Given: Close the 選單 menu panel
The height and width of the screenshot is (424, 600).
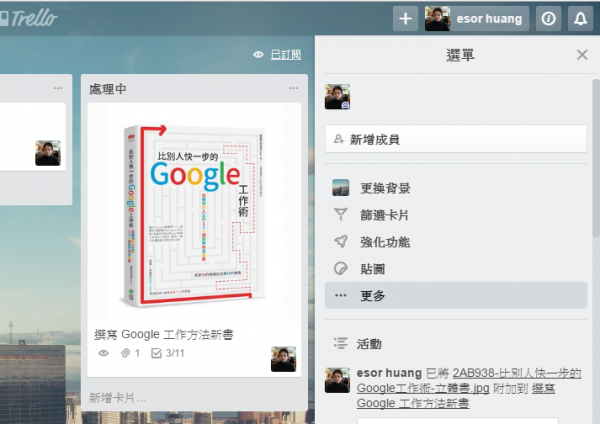Looking at the screenshot, I should point(582,55).
